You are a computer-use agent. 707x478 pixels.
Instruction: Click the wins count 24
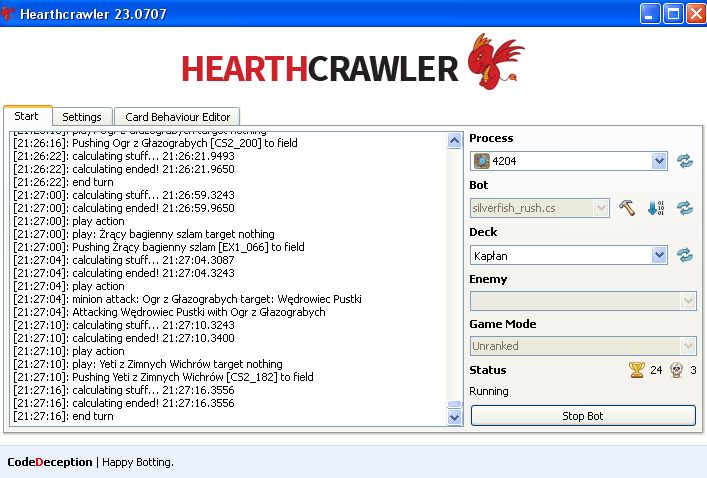click(656, 370)
